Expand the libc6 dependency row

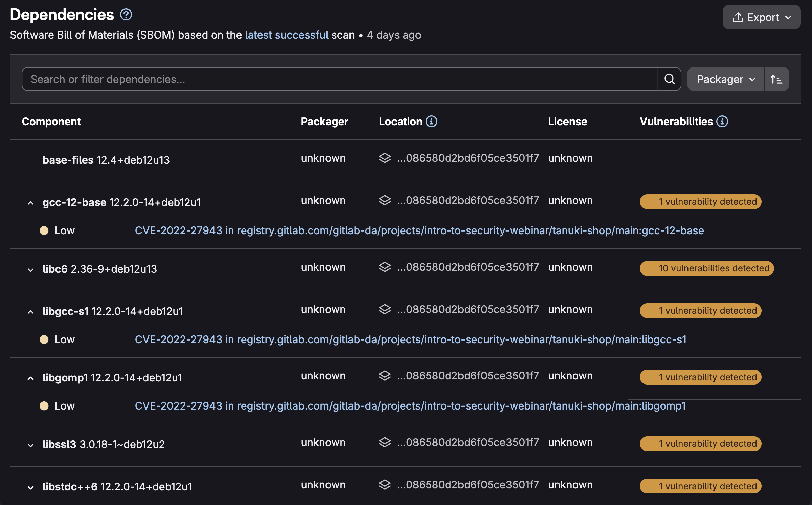pyautogui.click(x=31, y=269)
